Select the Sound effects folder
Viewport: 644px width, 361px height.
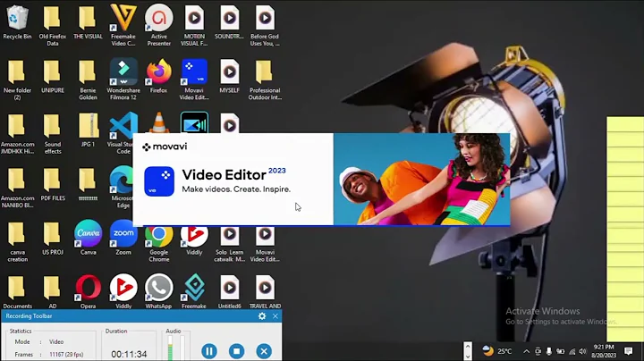point(52,133)
